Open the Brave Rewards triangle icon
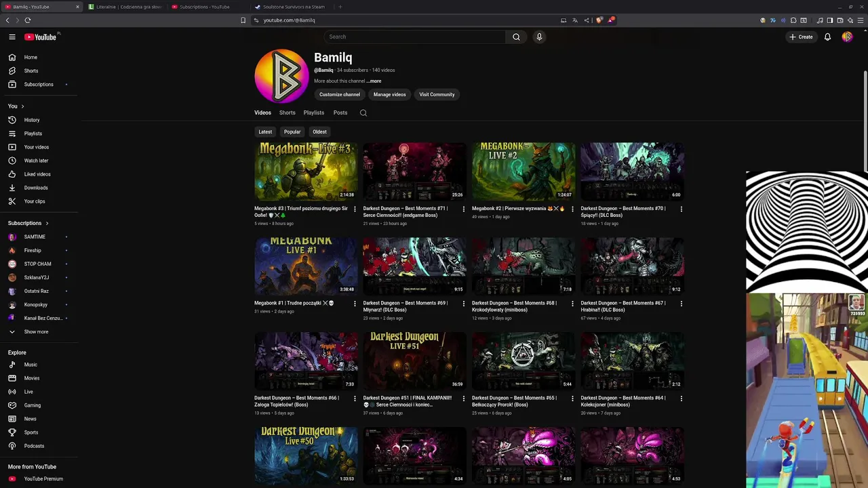Screen dimensions: 868x488 coord(610,20)
